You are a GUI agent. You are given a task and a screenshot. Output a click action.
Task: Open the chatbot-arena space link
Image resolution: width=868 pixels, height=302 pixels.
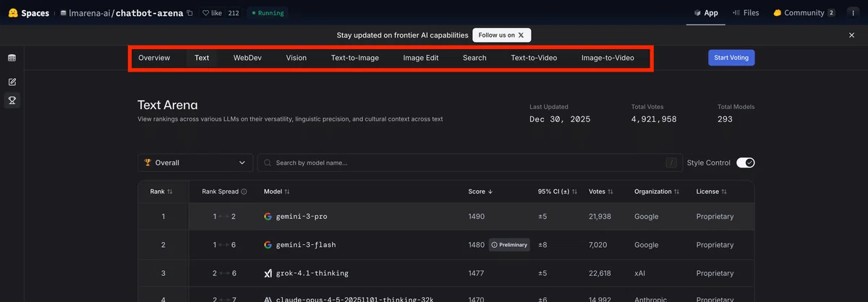(x=148, y=13)
